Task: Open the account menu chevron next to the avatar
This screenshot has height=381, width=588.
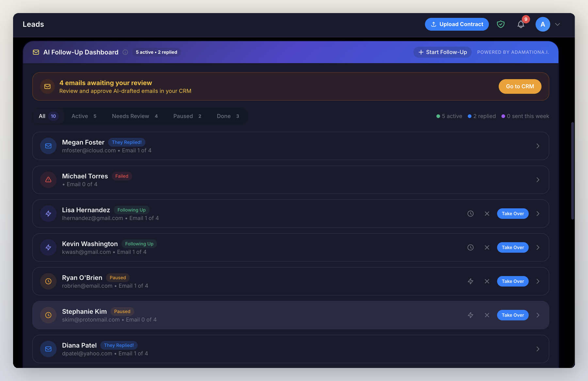Action: [558, 24]
